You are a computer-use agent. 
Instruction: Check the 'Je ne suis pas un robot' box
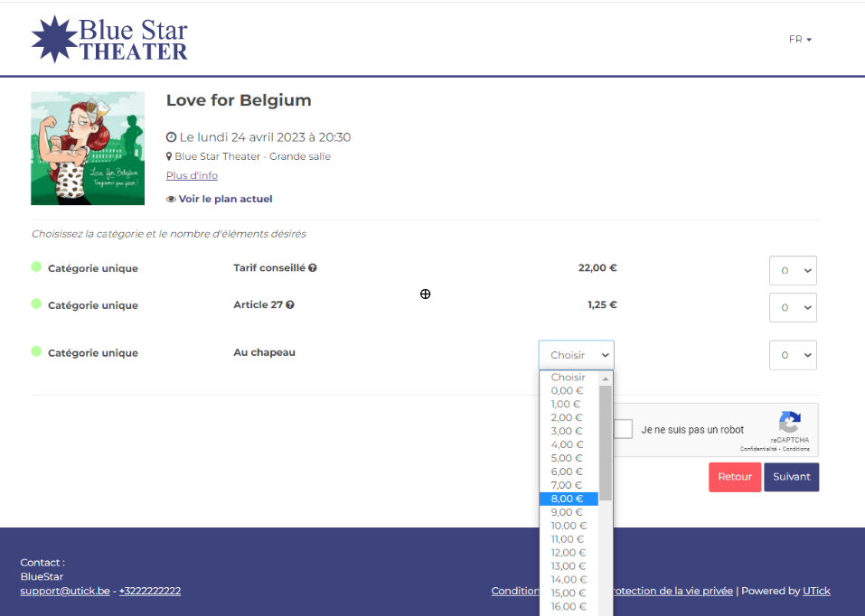[x=623, y=429]
